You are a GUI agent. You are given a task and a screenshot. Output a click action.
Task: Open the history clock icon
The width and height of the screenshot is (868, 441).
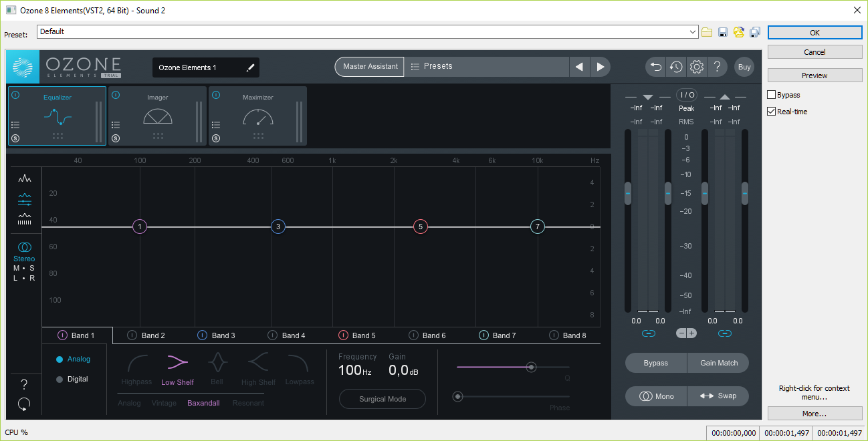point(676,67)
